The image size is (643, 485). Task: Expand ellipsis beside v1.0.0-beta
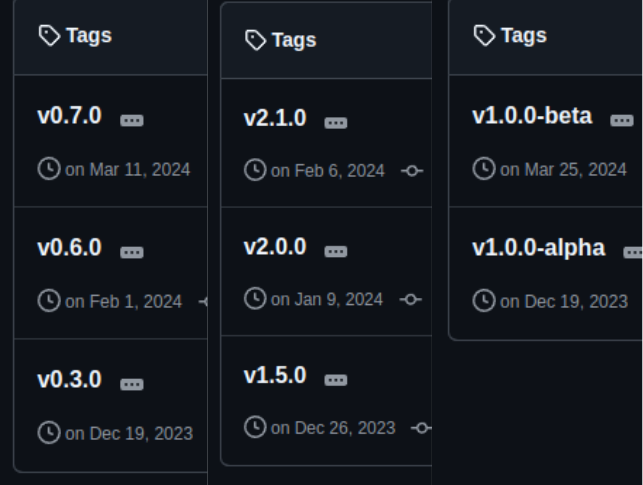pyautogui.click(x=622, y=121)
